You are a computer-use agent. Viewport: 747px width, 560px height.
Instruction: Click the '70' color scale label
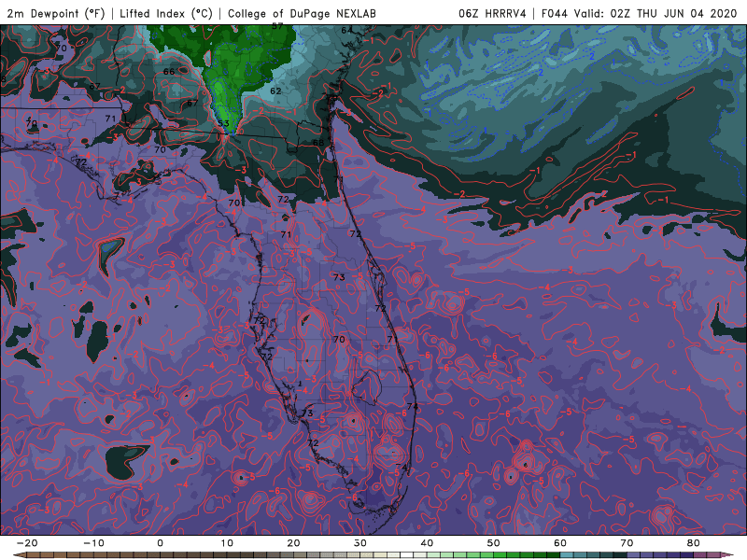(627, 543)
